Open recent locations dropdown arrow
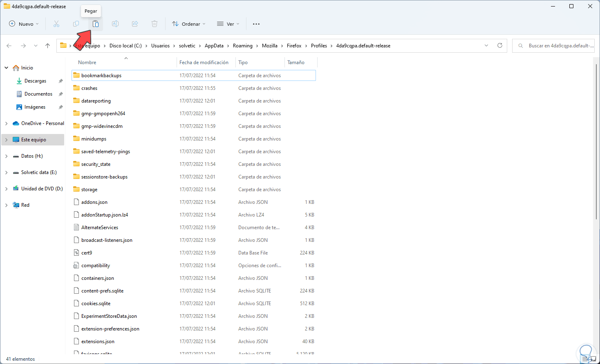 coord(36,46)
